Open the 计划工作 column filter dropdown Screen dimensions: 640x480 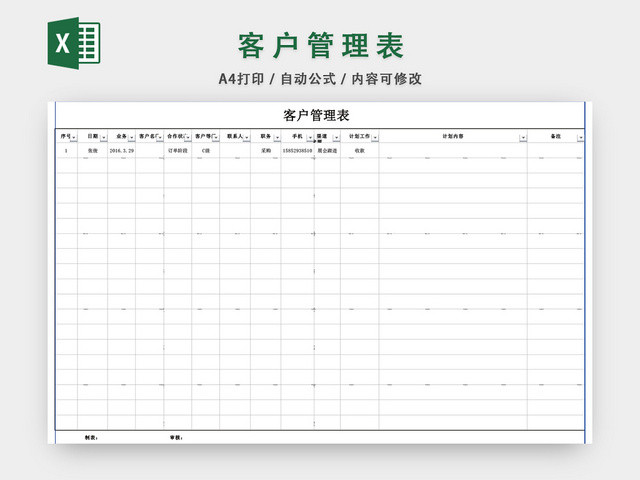(375, 138)
